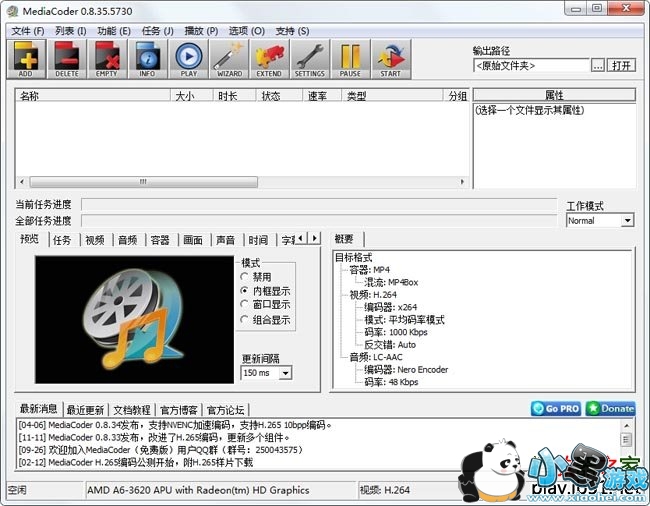This screenshot has width=650, height=506.
Task: Switch to the 官方论坛 tab
Action: [226, 410]
